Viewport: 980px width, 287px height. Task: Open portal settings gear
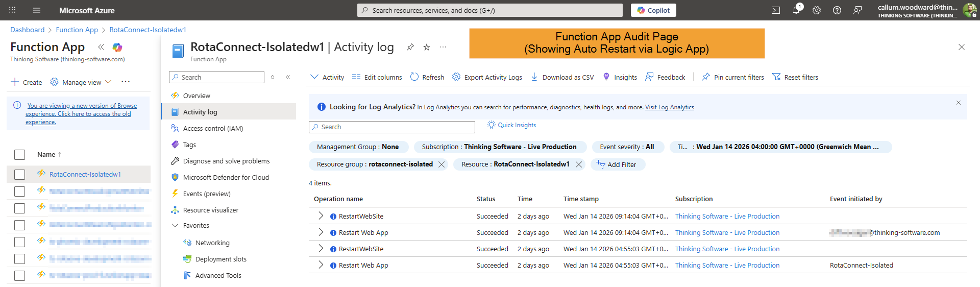pyautogui.click(x=817, y=10)
